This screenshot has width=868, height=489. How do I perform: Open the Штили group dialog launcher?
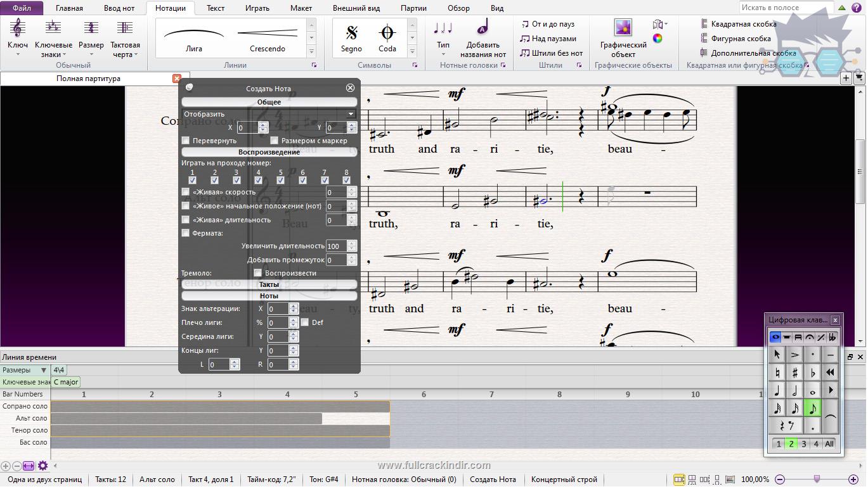pos(579,65)
